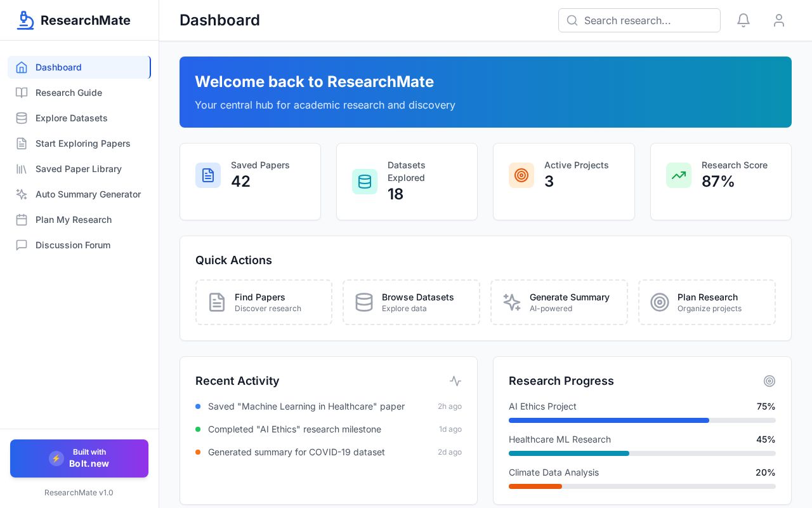Click the lightning bolt icon in the Bolt.new badge
The height and width of the screenshot is (508, 812).
click(x=56, y=458)
